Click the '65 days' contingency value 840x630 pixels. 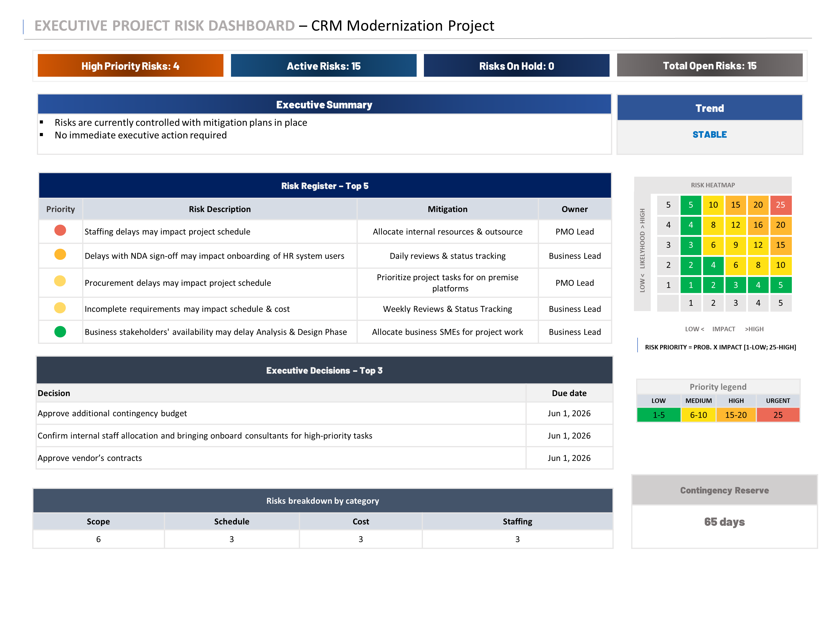[x=724, y=522]
